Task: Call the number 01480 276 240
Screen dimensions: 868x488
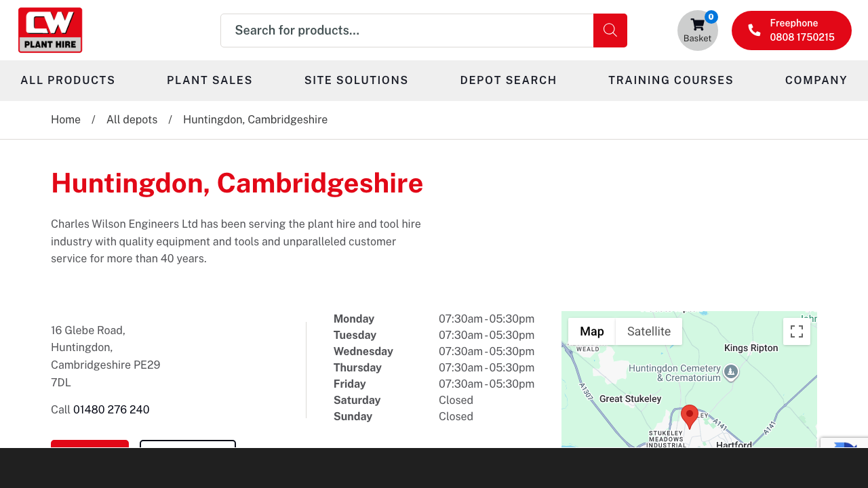Action: tap(111, 409)
